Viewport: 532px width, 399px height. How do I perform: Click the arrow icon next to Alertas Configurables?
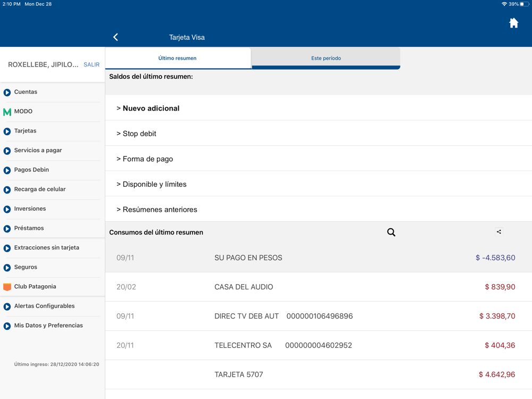7,306
